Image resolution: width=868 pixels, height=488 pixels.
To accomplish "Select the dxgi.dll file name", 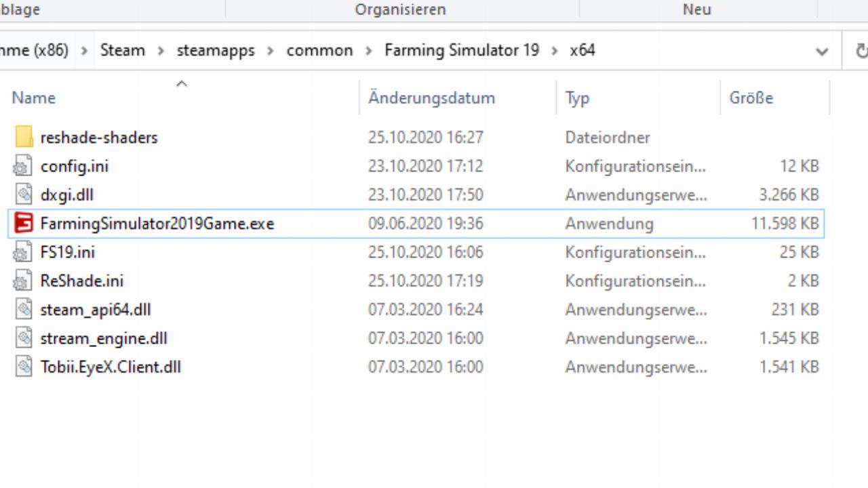I will [x=67, y=195].
